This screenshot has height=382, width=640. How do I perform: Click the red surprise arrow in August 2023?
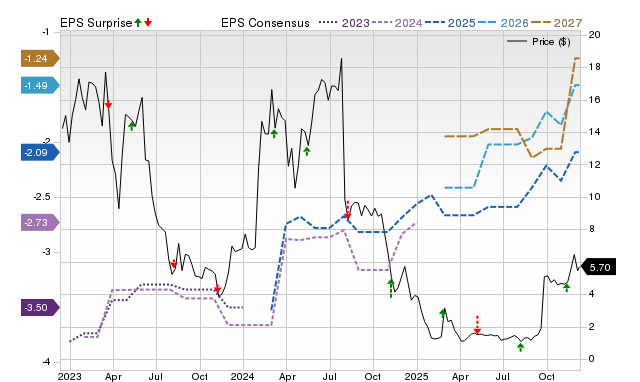[174, 264]
